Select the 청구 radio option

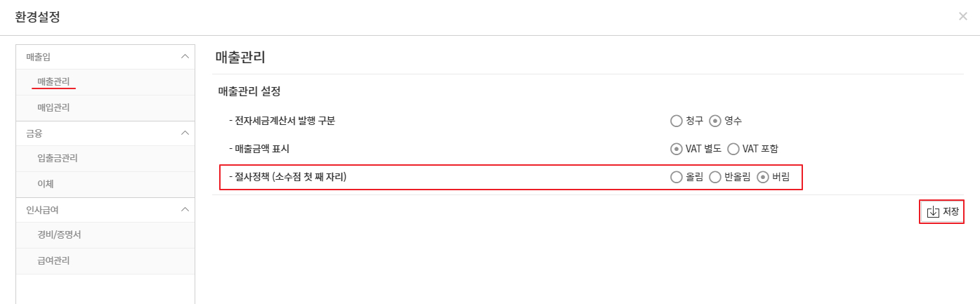[677, 121]
